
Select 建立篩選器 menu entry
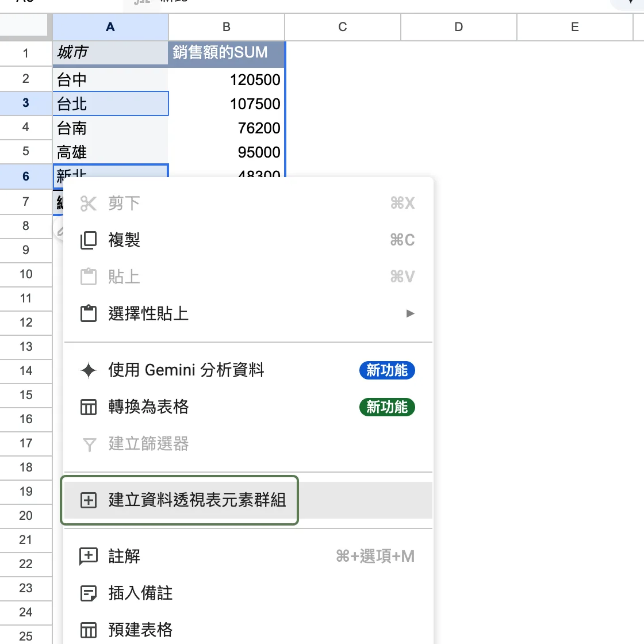[x=248, y=444]
